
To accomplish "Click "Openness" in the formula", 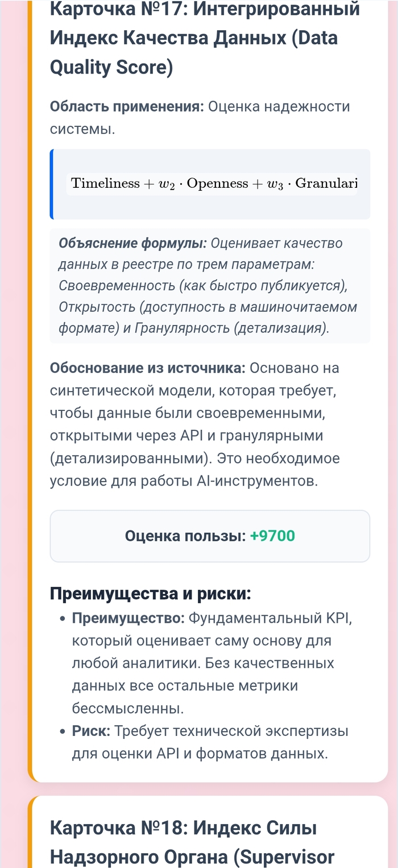I will click(217, 184).
